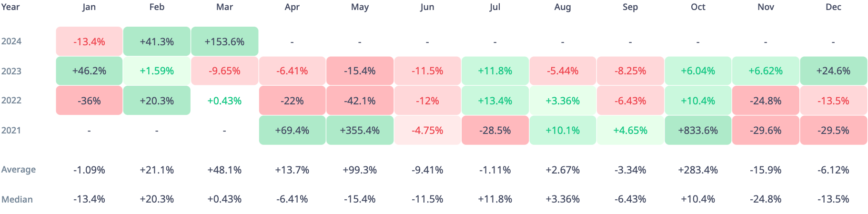Click the Year column header
Viewport: 868px width, 214px height.
pyautogui.click(x=10, y=7)
